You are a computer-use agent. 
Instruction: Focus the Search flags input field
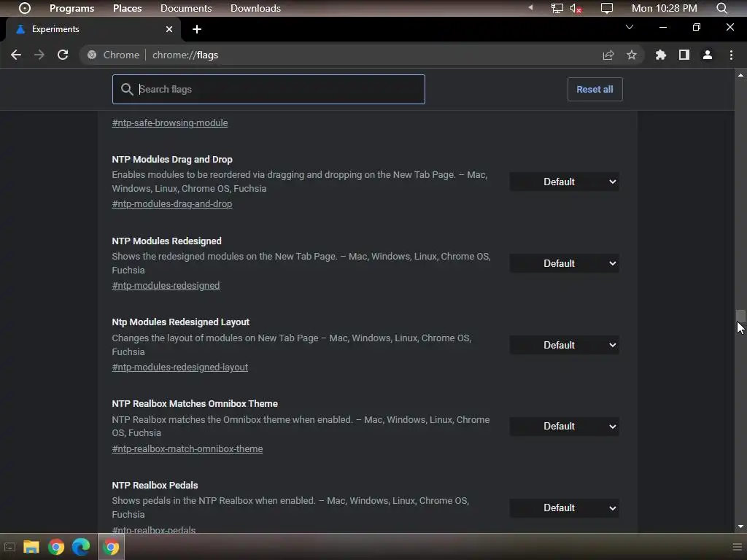point(268,89)
